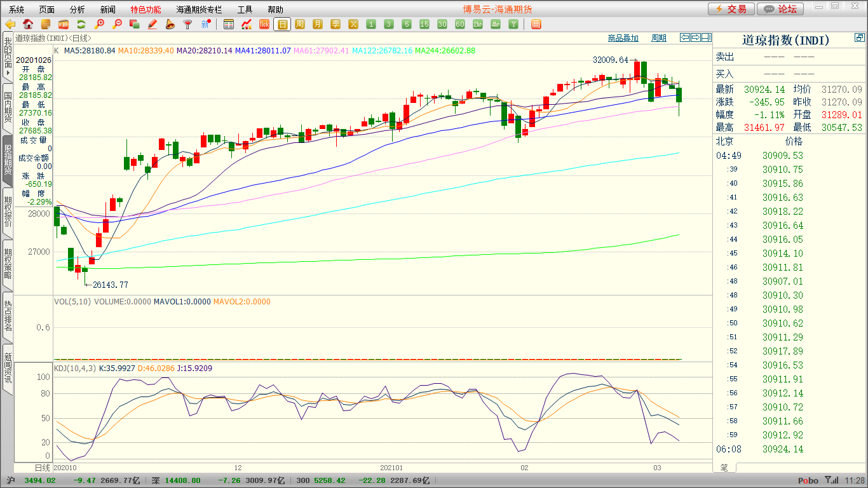Select the monthly '月' period button
Image resolution: width=868 pixels, height=488 pixels.
[x=318, y=24]
